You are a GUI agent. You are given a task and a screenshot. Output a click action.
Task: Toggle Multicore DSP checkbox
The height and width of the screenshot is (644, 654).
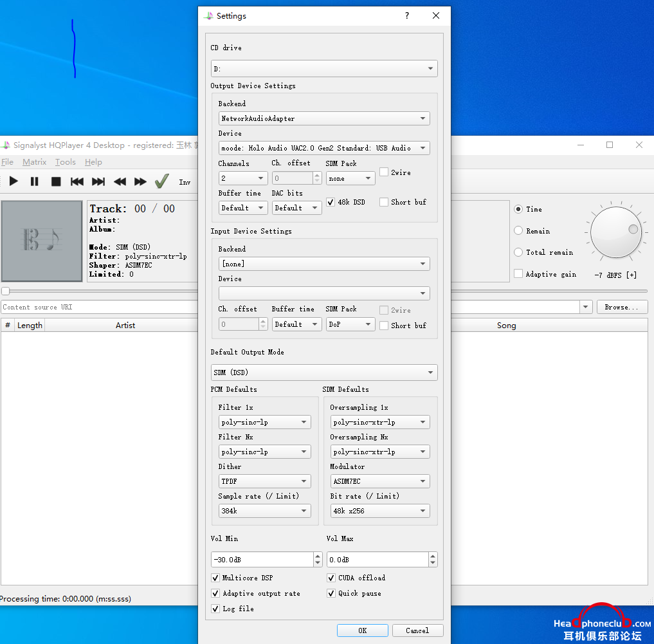click(215, 578)
